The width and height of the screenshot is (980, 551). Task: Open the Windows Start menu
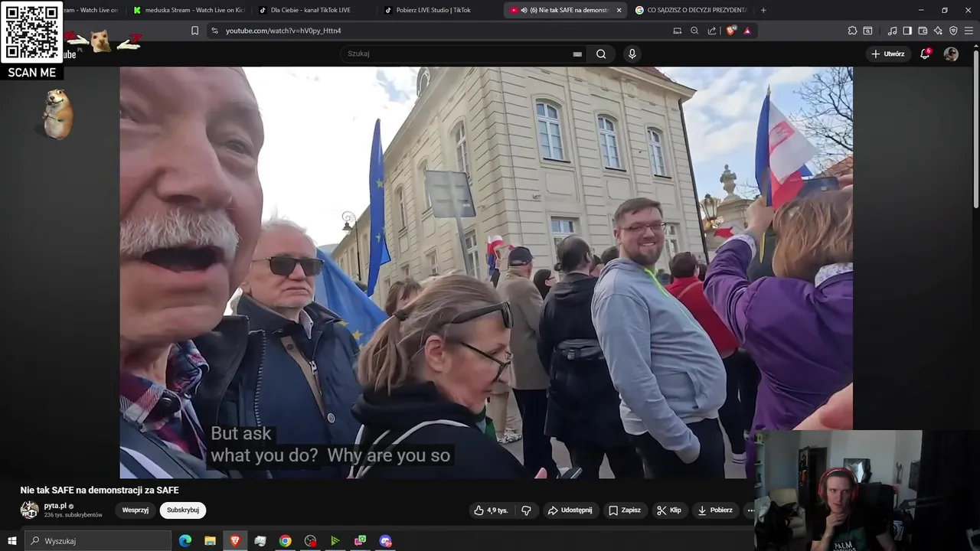pos(11,541)
